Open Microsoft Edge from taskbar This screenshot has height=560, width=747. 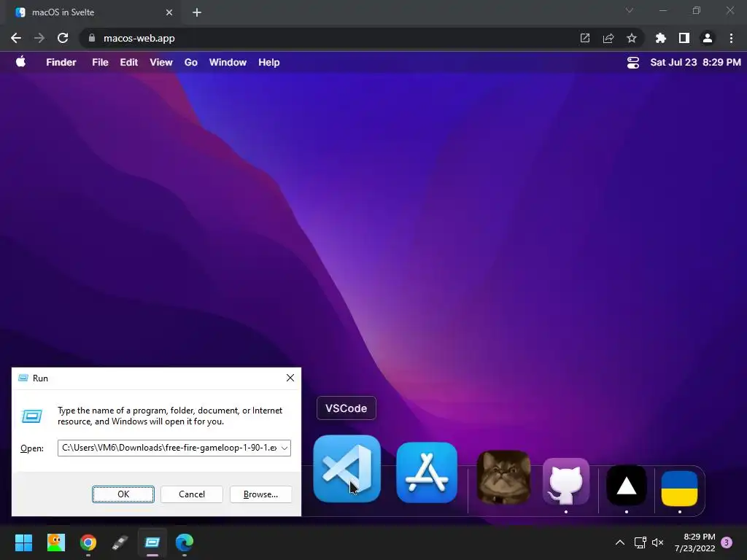pyautogui.click(x=185, y=542)
